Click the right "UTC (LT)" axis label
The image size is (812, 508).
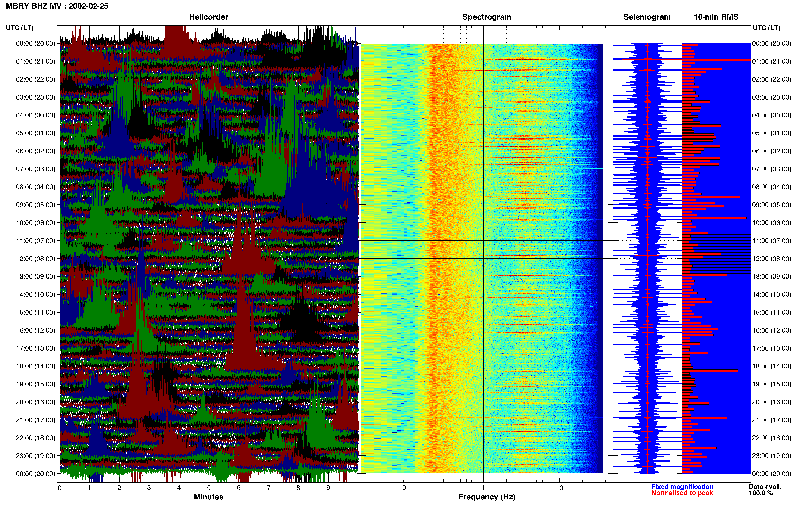[766, 28]
